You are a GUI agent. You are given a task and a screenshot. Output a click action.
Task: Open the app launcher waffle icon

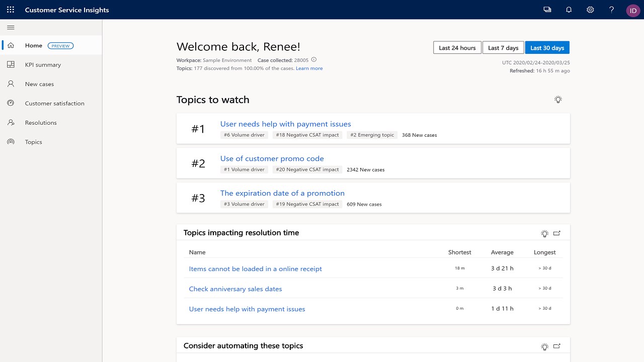click(x=11, y=10)
